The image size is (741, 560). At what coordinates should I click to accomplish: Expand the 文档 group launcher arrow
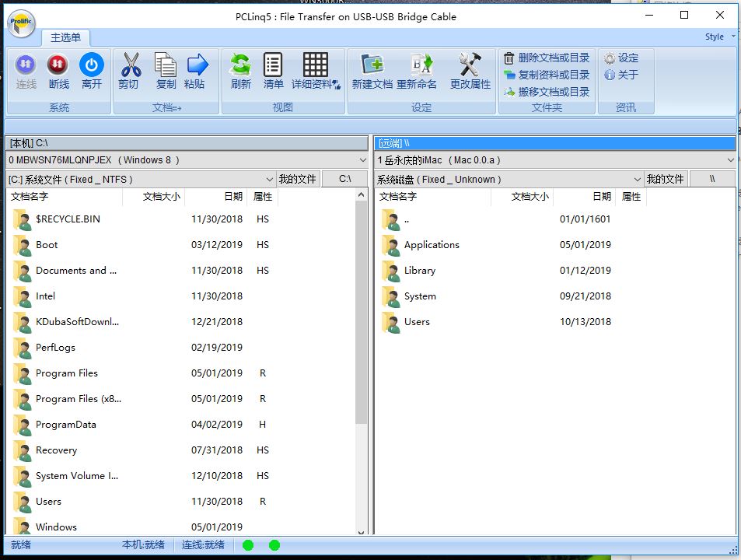pos(178,108)
